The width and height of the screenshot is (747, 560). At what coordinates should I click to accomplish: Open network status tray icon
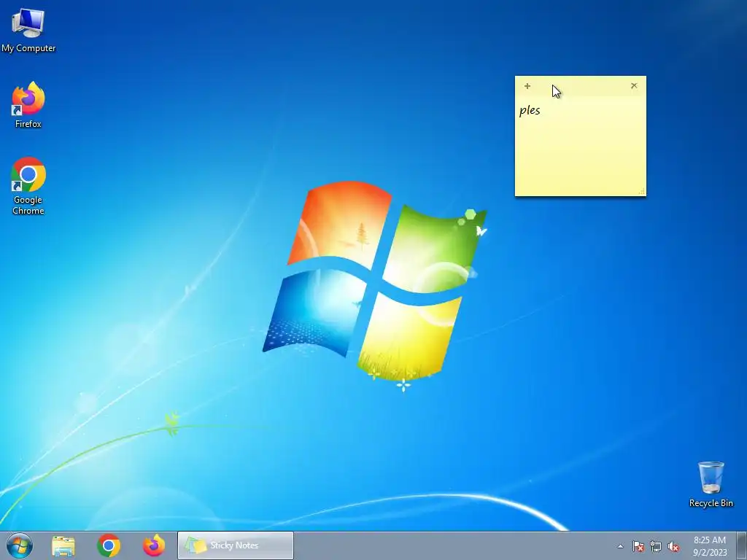point(656,546)
